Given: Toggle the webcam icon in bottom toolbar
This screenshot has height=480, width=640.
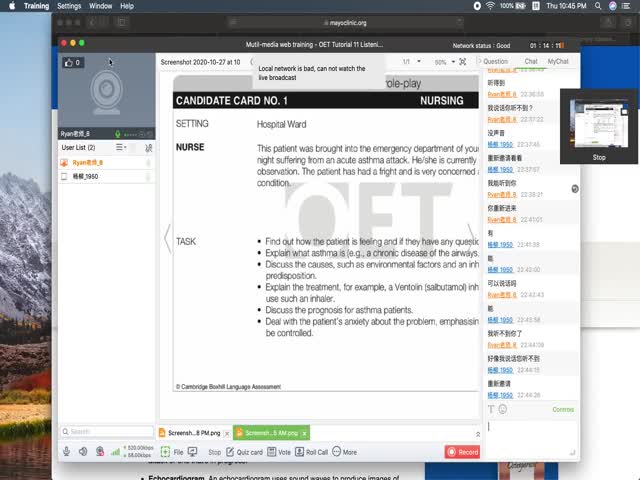Looking at the screenshot, I should point(100,451).
